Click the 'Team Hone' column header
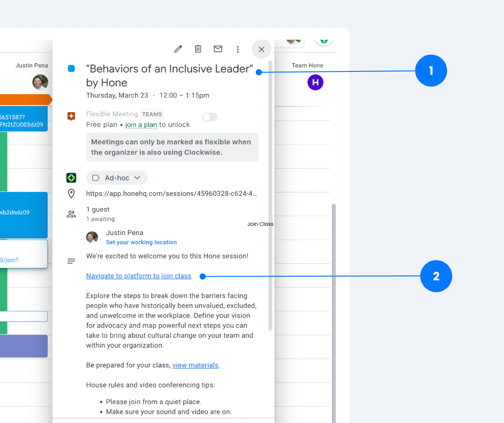The height and width of the screenshot is (423, 504). [307, 65]
